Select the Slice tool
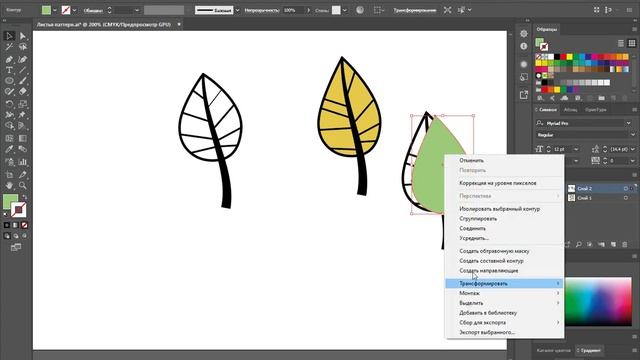 click(22, 175)
